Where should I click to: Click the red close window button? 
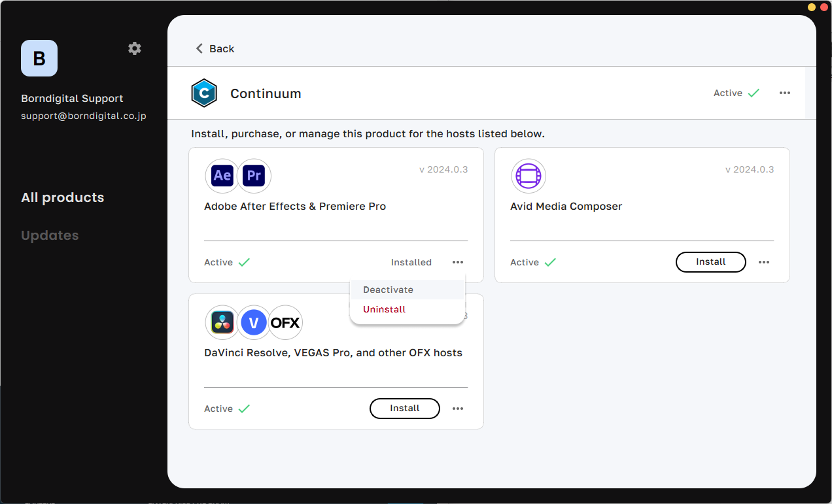tap(823, 7)
